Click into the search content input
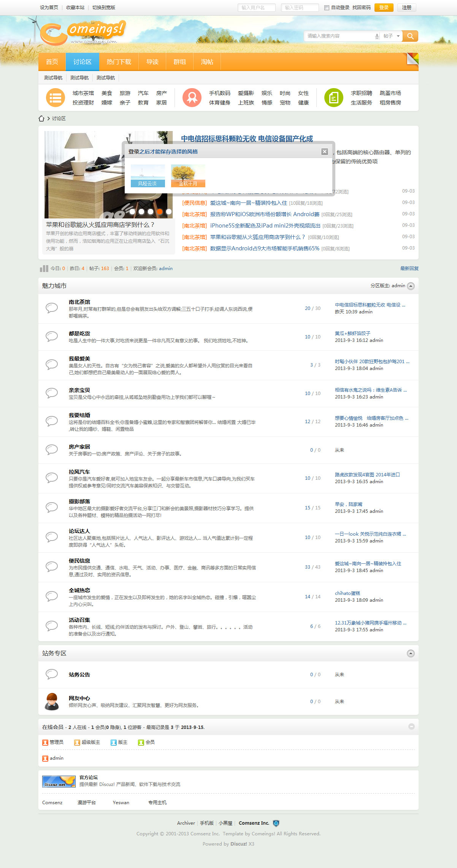457x868 pixels. (x=340, y=36)
